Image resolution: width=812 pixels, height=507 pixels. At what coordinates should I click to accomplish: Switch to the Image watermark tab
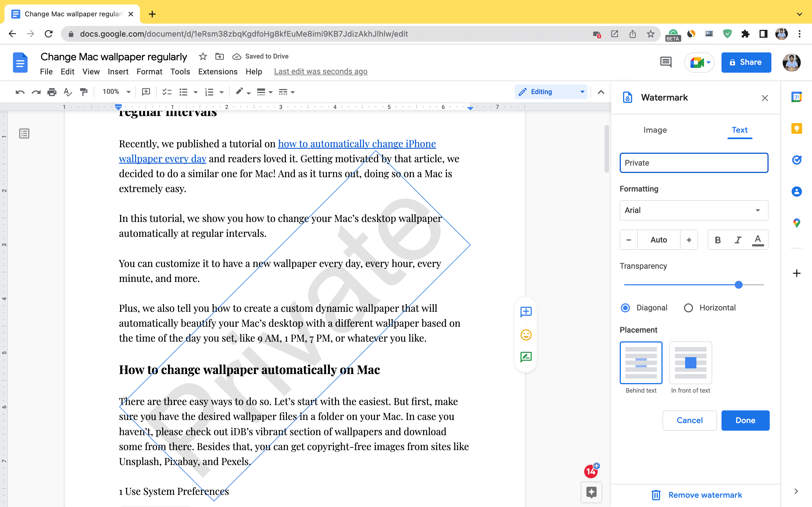[x=655, y=130]
